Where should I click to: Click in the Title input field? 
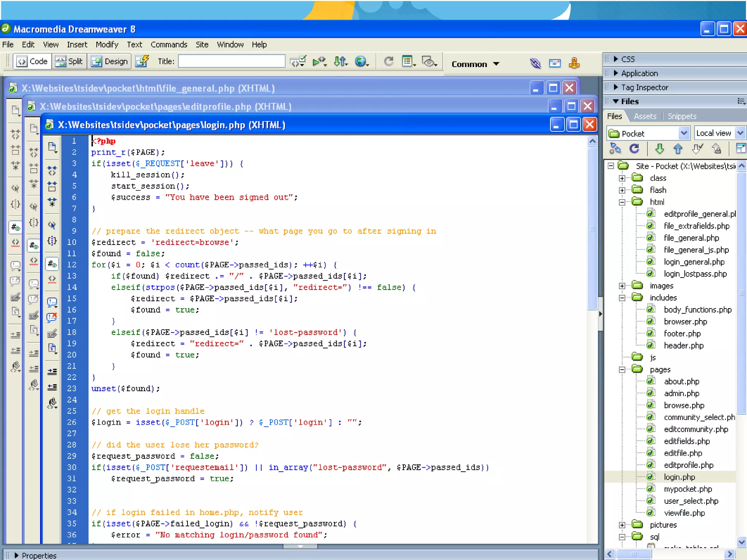232,61
